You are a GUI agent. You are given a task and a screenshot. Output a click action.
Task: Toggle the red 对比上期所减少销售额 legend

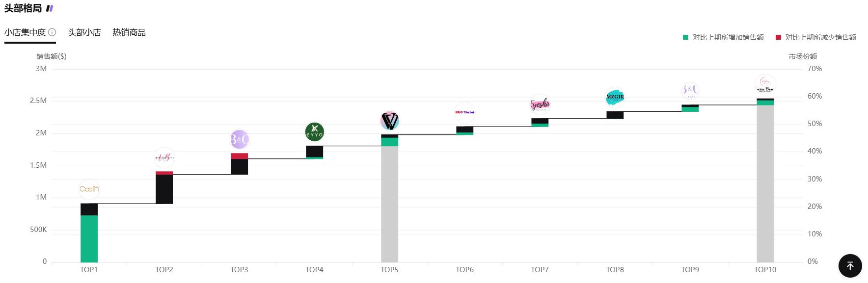[x=816, y=37]
